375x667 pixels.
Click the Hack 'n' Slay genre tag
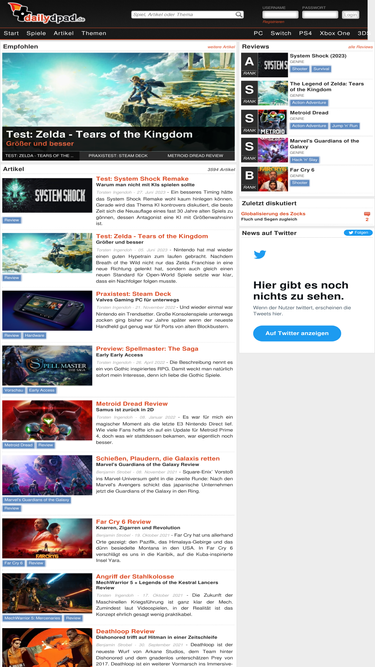tap(305, 160)
